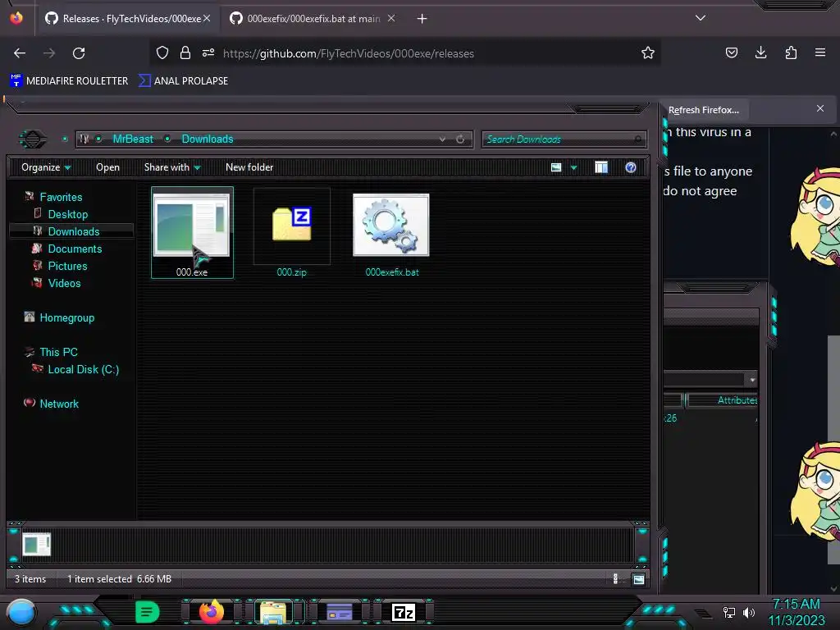Open the second bookmark in bookmarks toolbar
840x630 pixels.
coord(183,81)
